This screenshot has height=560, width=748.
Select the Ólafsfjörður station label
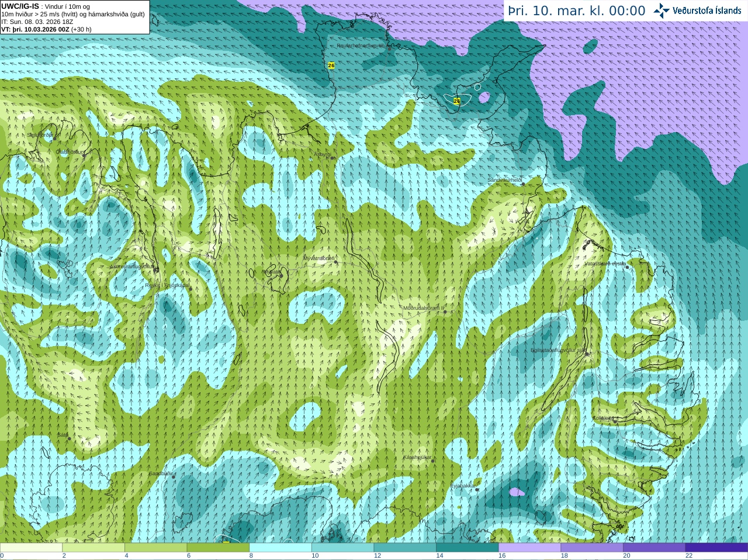[71, 152]
